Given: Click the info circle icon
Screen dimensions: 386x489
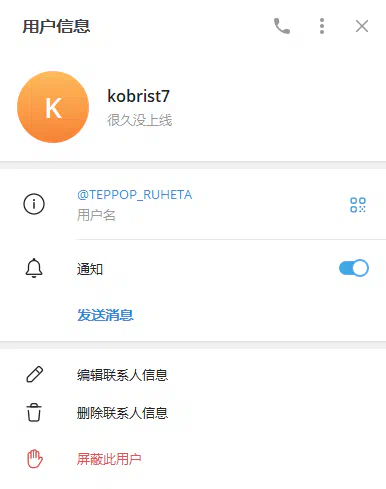Looking at the screenshot, I should pos(34,204).
